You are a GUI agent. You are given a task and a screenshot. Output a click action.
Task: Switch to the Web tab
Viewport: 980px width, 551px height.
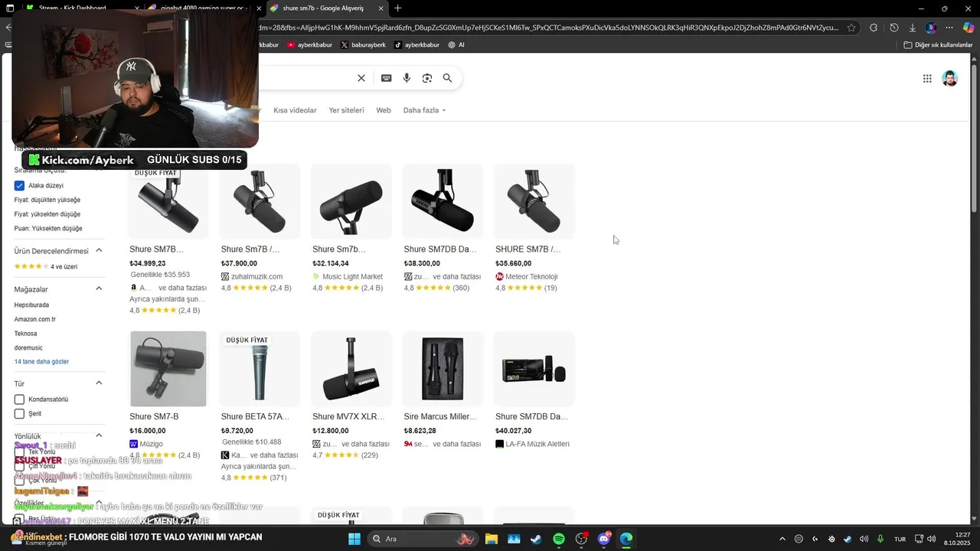coord(384,110)
